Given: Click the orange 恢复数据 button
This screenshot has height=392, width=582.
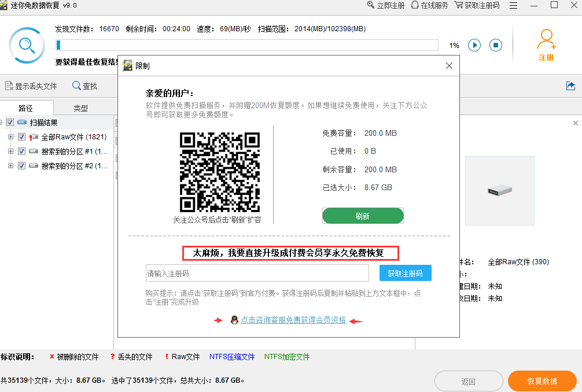Looking at the screenshot, I should (542, 381).
